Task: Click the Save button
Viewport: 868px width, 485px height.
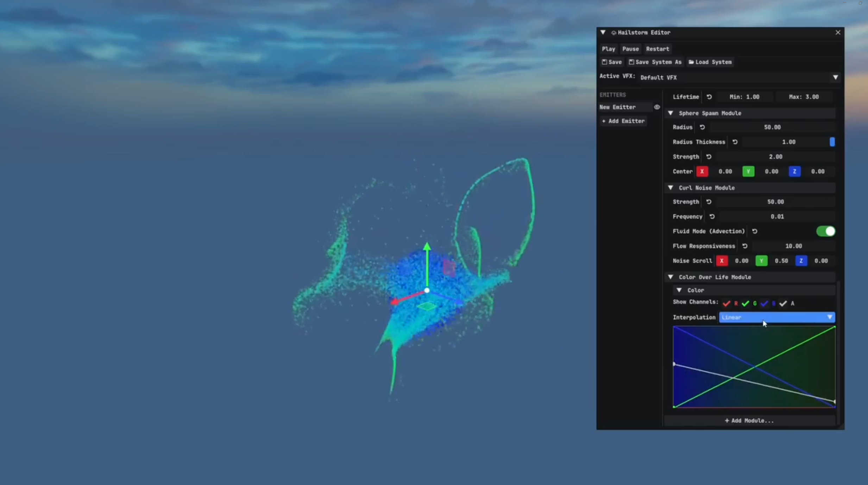Action: [x=612, y=62]
